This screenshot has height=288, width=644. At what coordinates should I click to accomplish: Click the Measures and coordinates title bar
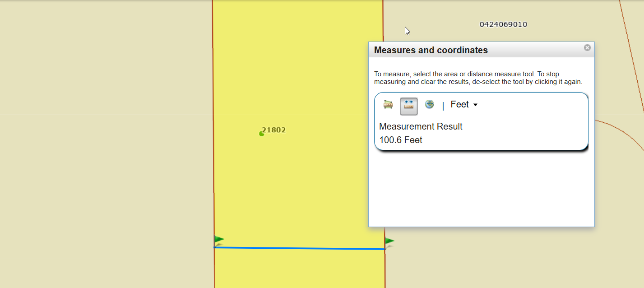coord(482,50)
